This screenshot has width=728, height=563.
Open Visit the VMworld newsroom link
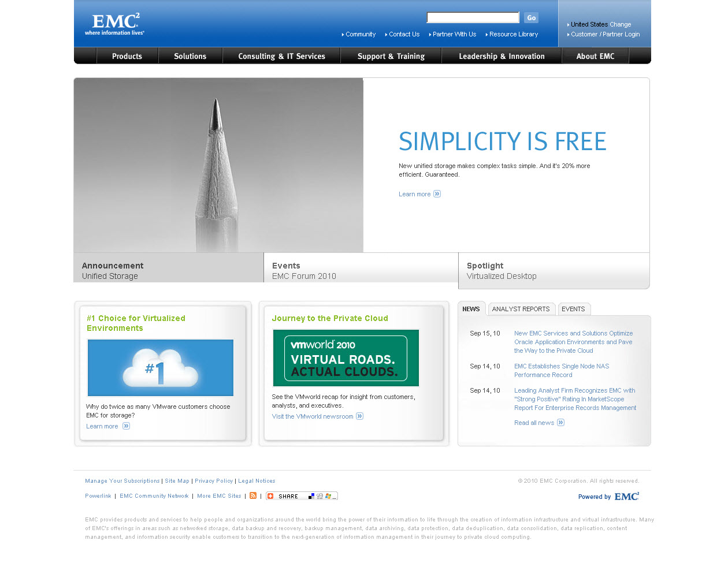(313, 416)
